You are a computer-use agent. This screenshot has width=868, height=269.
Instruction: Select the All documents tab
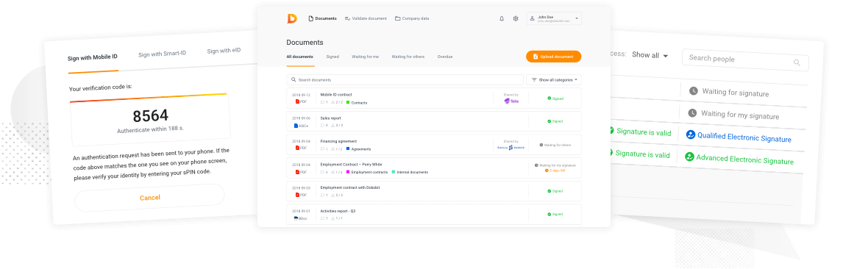(x=299, y=57)
